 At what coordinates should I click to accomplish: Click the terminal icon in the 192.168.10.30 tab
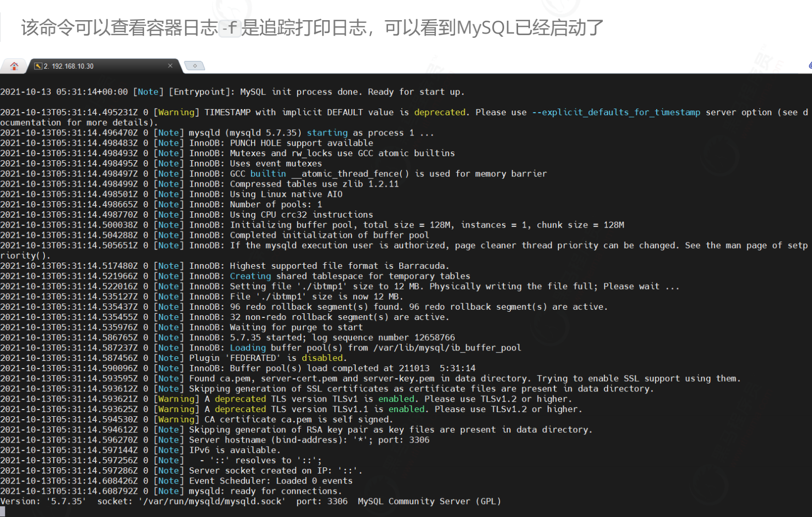click(x=38, y=66)
